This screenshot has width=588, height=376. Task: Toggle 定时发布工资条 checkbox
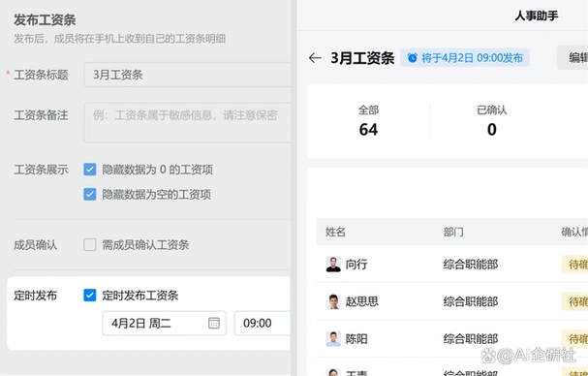tap(90, 295)
